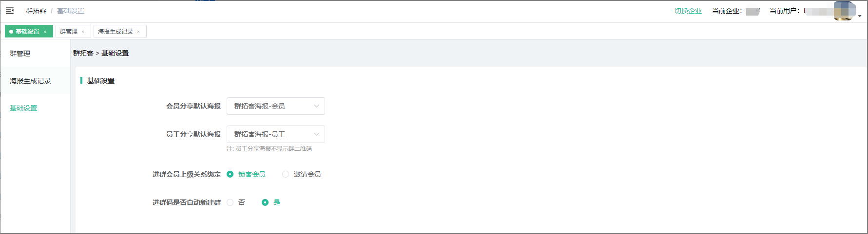Screen dimensions: 868x234
Task: Click 切换企业 link
Action: click(688, 11)
